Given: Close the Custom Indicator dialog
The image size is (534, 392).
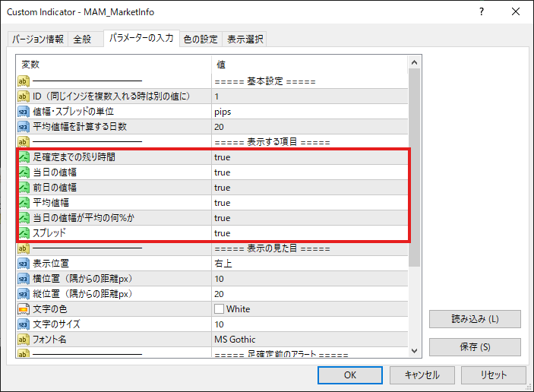Looking at the screenshot, I should (516, 11).
